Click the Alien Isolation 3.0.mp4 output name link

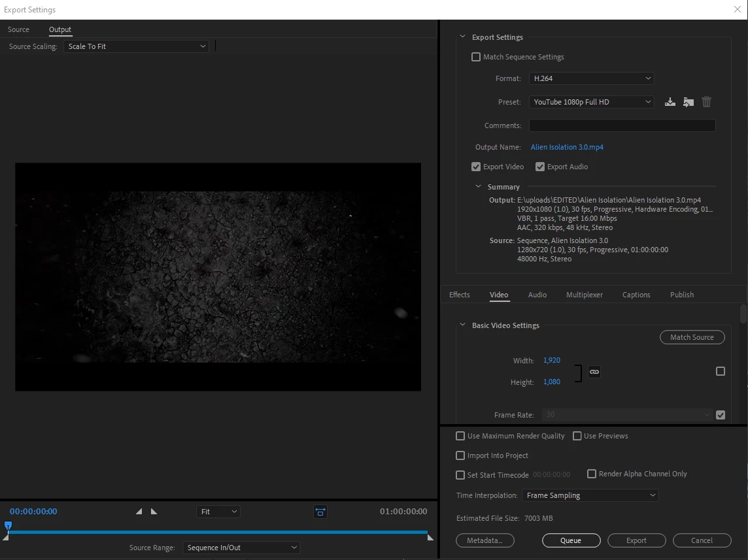pos(567,147)
